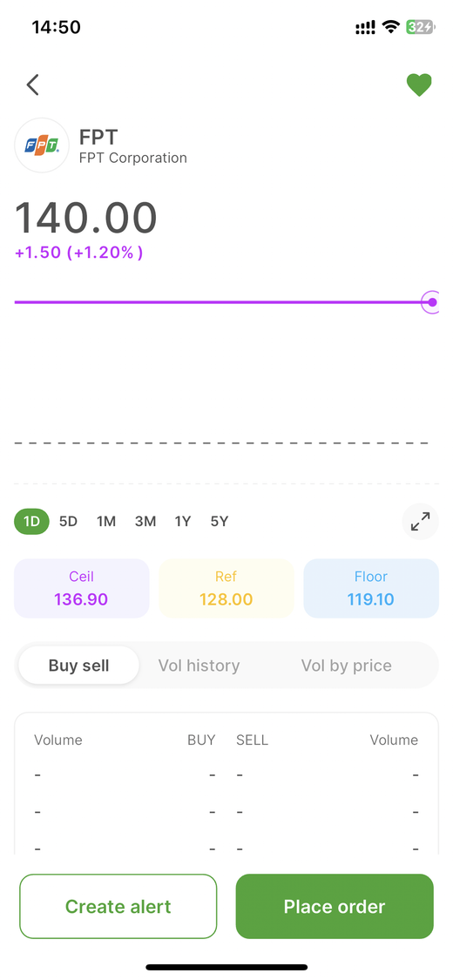Tap the Wi-Fi status icon
This screenshot has height=980, width=453.
[391, 27]
